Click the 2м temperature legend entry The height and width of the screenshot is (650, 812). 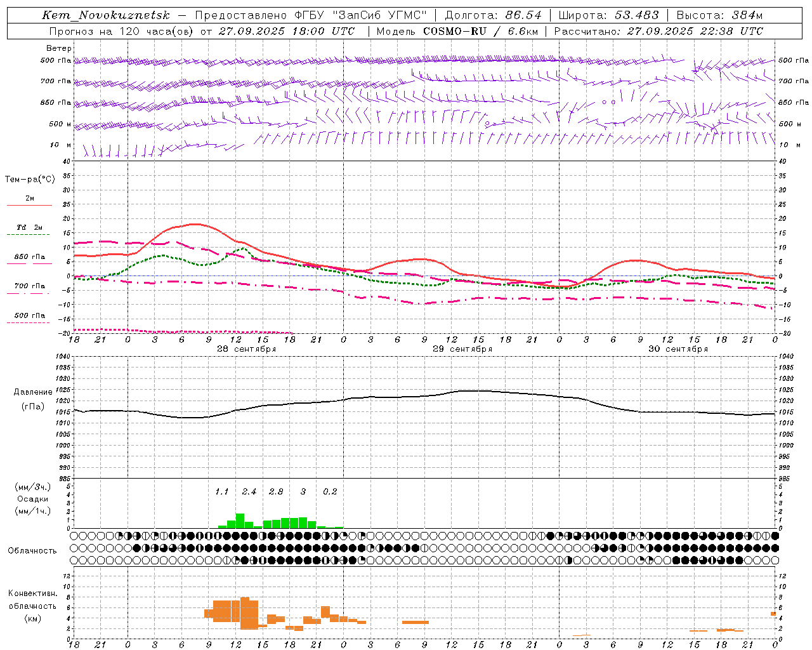tap(30, 199)
